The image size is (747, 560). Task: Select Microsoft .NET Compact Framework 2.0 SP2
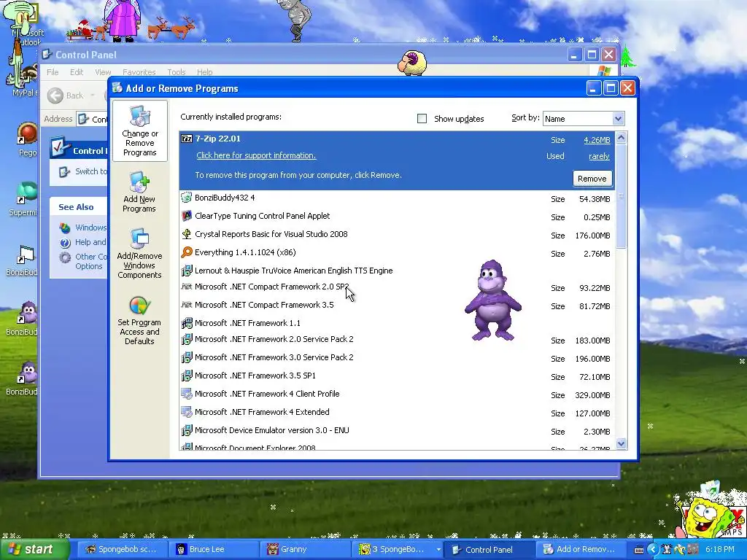point(397,287)
